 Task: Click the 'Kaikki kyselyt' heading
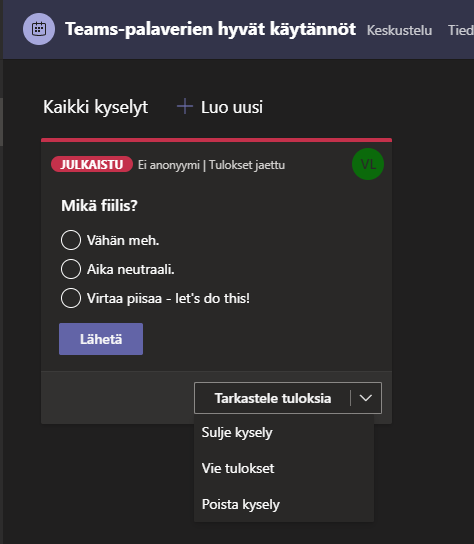pos(95,107)
